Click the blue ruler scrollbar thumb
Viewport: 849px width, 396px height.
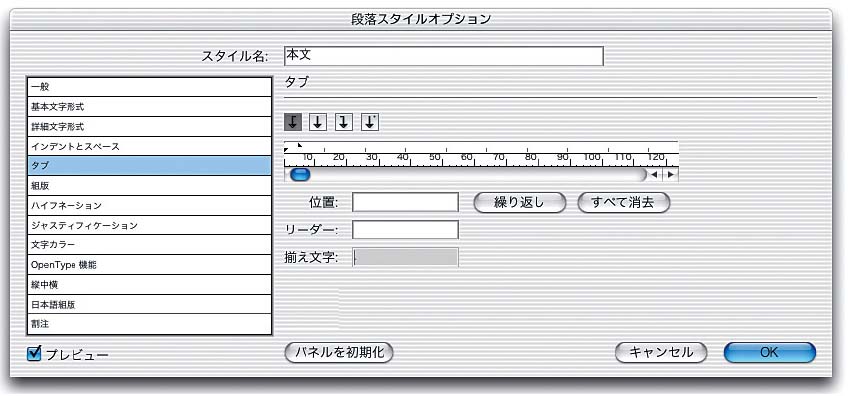(x=300, y=174)
